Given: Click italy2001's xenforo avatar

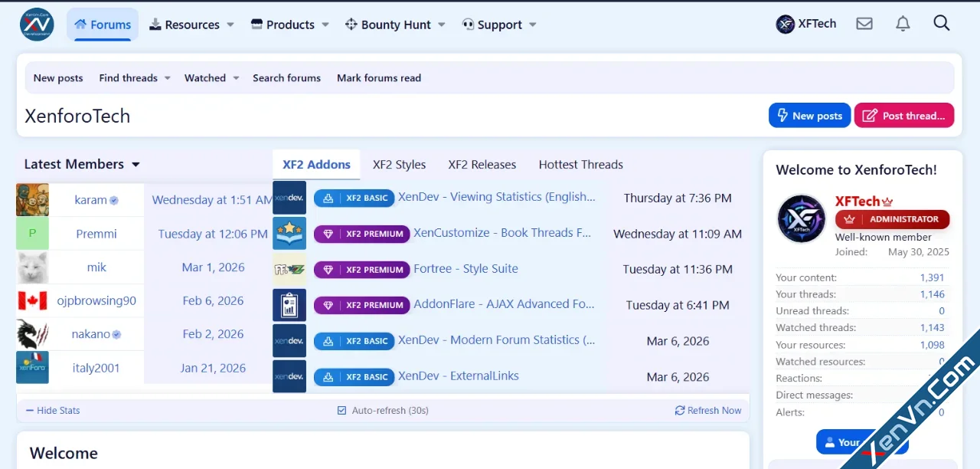Looking at the screenshot, I should (32, 368).
